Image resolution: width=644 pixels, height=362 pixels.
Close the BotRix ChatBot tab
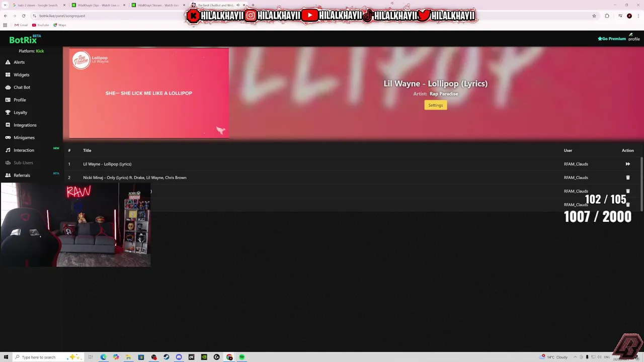coord(245,5)
